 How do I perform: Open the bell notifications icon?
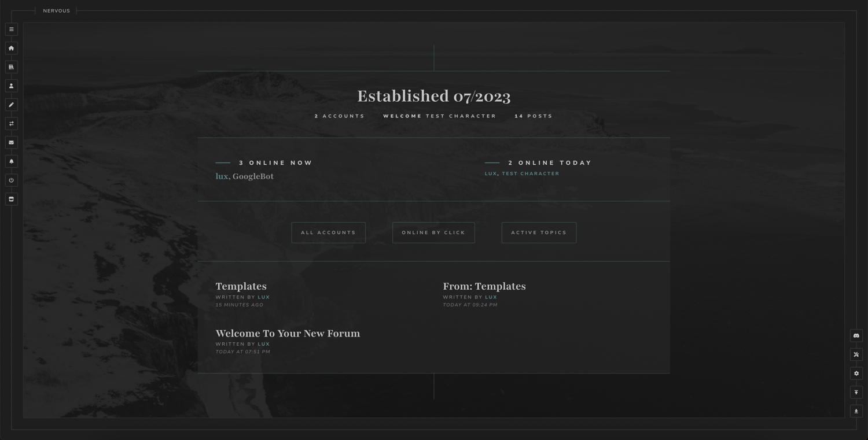coord(11,161)
